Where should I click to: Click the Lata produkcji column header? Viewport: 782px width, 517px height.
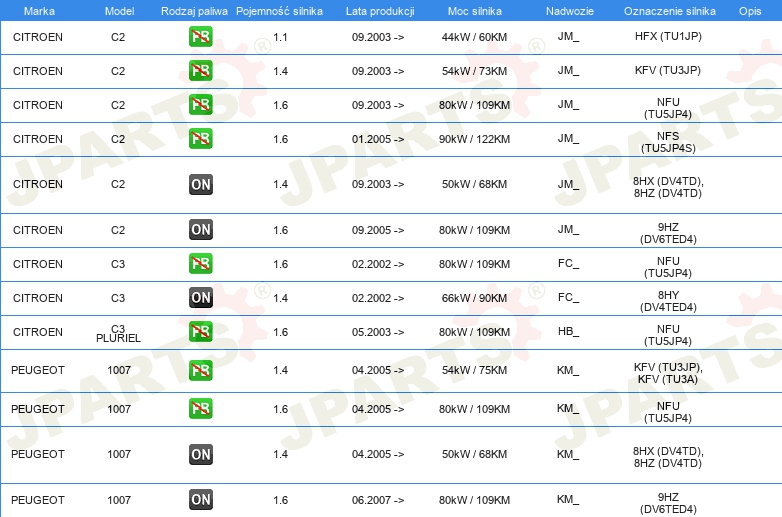380,11
